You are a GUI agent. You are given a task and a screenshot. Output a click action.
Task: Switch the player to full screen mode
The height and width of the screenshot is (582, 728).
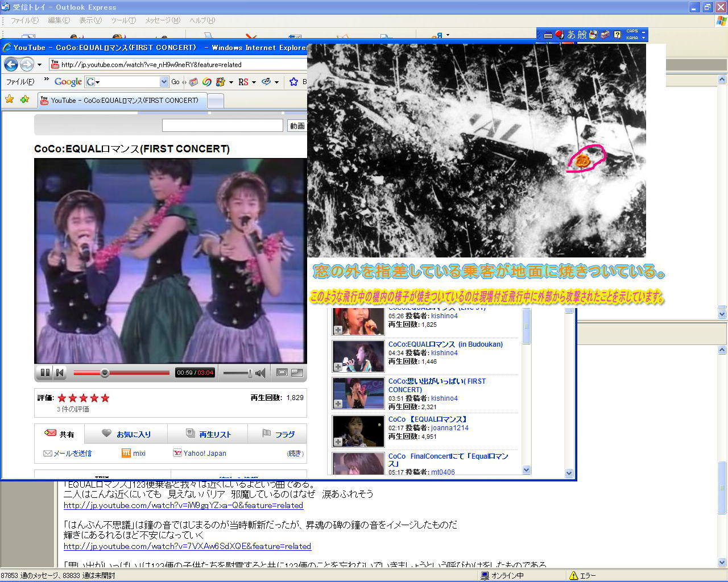297,373
